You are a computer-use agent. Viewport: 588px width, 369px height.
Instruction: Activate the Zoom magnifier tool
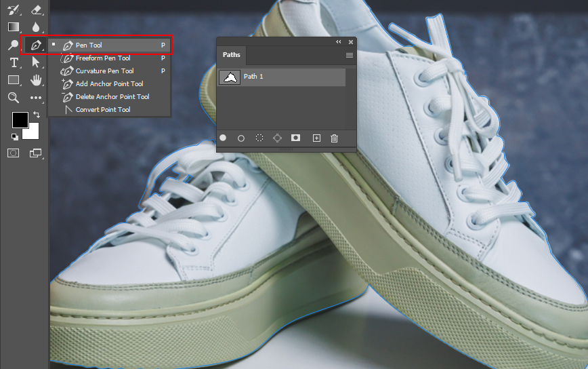click(x=14, y=98)
